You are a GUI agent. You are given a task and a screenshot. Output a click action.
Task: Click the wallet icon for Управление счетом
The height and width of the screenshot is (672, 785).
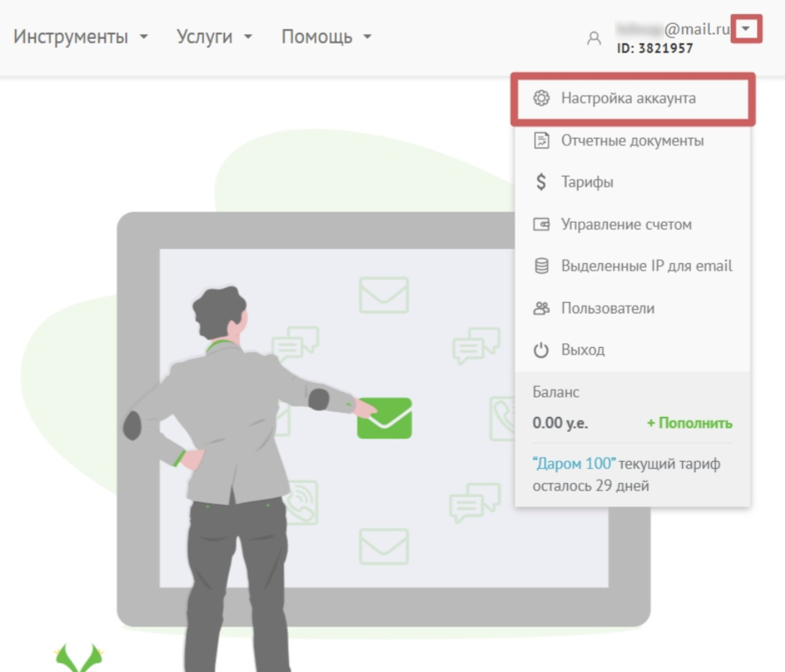541,224
